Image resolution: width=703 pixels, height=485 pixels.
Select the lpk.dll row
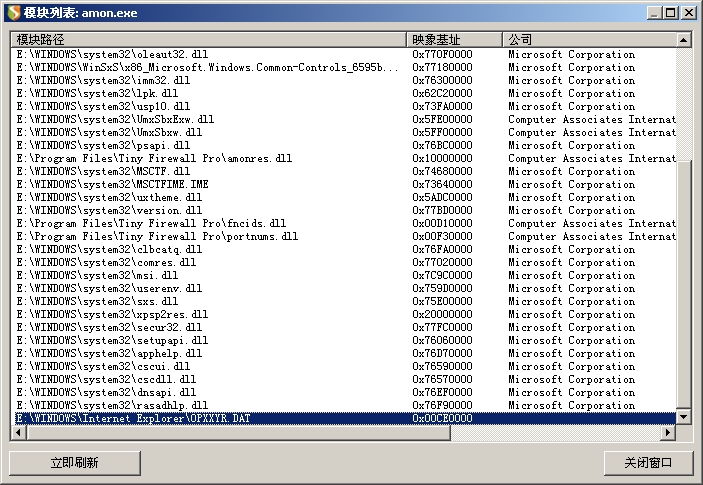344,93
